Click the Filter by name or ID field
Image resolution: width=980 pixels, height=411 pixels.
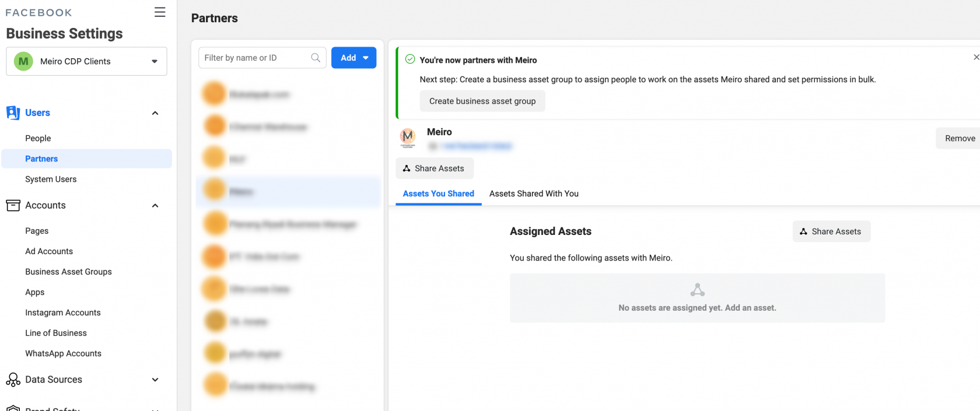(262, 58)
